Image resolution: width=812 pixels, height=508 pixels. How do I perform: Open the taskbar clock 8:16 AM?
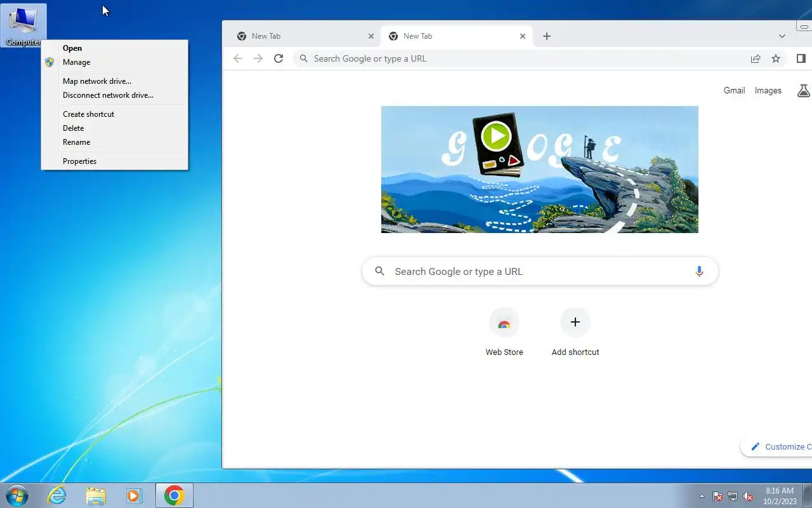pyautogui.click(x=780, y=496)
